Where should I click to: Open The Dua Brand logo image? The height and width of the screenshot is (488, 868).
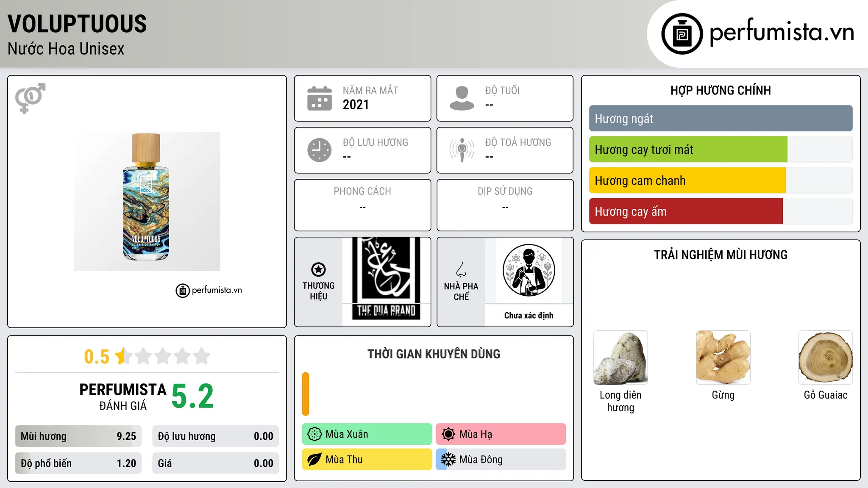coord(386,278)
